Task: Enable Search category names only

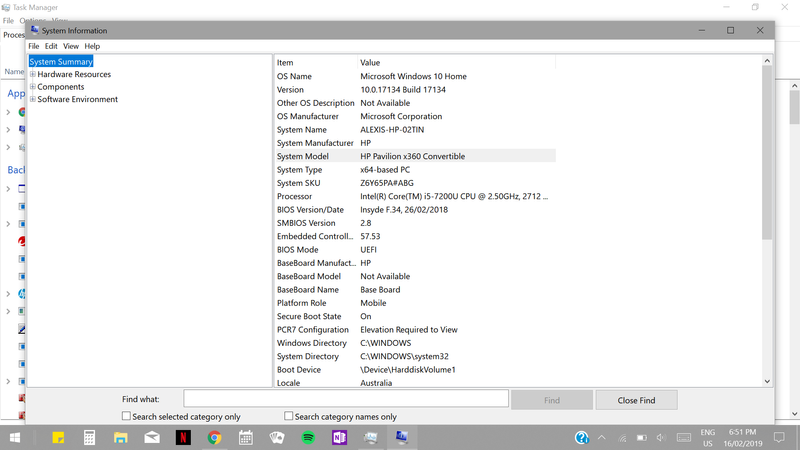Action: pos(289,416)
